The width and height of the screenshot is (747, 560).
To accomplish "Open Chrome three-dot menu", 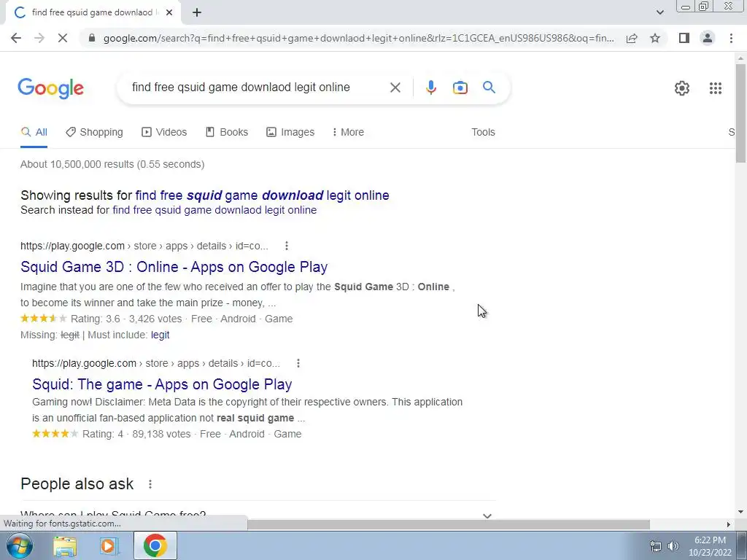I will click(x=731, y=38).
